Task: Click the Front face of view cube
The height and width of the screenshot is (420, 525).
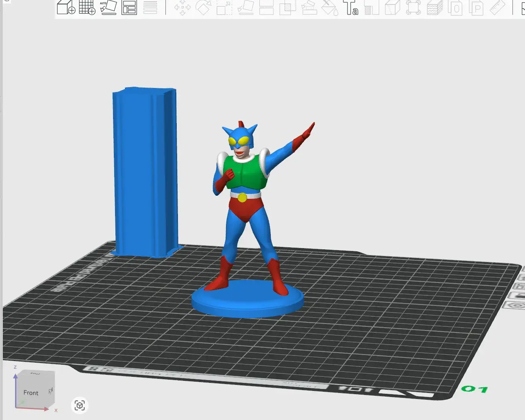Action: [31, 393]
